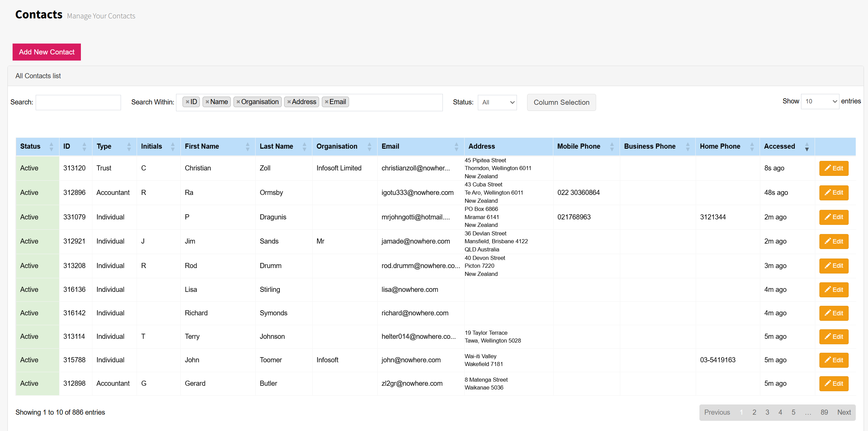
Task: Edit contact Christian Zoll
Action: (834, 168)
